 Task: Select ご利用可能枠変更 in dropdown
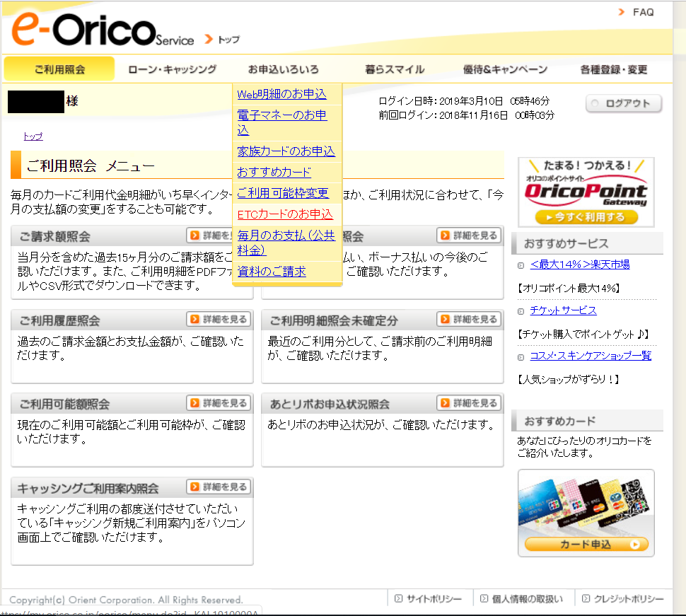(283, 193)
